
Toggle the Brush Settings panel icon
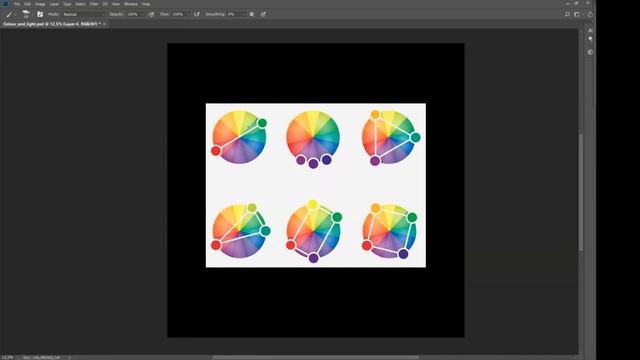(x=40, y=14)
